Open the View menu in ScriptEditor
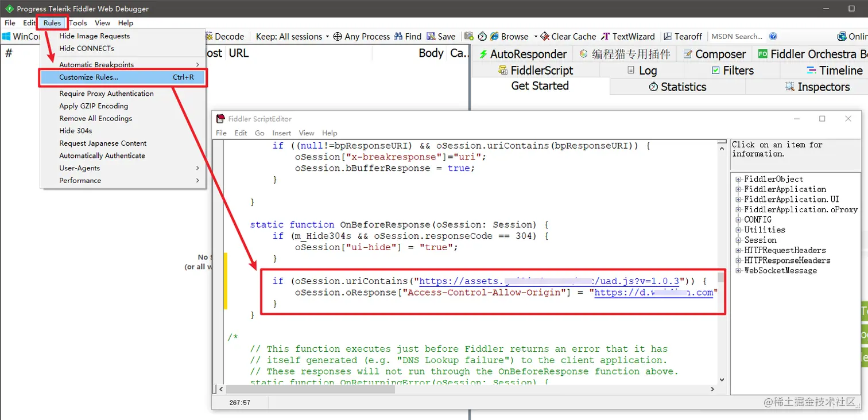 click(x=307, y=133)
